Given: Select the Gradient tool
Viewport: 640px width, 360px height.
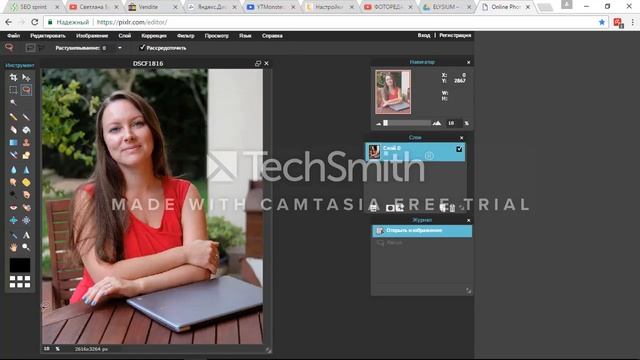Looking at the screenshot, I should (x=13, y=142).
